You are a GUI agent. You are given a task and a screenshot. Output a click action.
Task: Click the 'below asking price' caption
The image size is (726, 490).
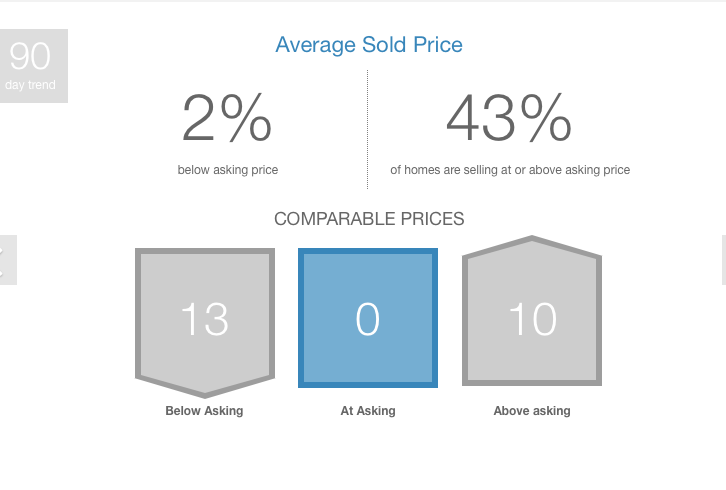[228, 170]
